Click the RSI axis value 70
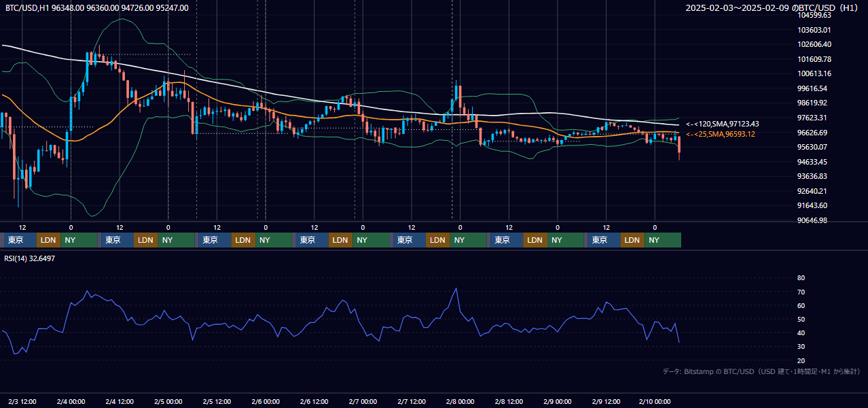This screenshot has height=408, width=868. click(x=801, y=292)
